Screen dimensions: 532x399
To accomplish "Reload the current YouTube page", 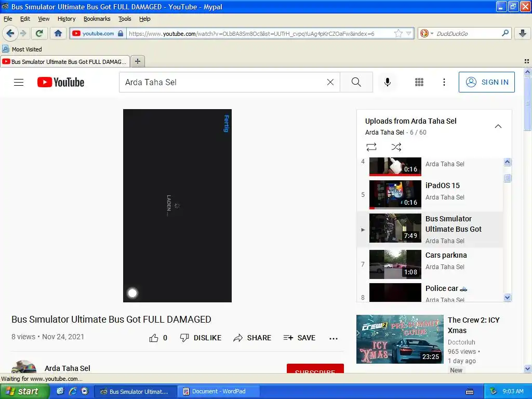I will pyautogui.click(x=39, y=33).
